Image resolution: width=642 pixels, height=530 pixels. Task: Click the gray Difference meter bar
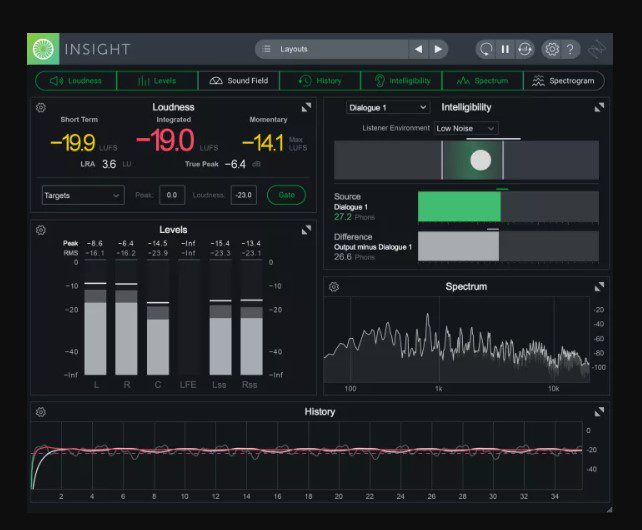coord(458,246)
